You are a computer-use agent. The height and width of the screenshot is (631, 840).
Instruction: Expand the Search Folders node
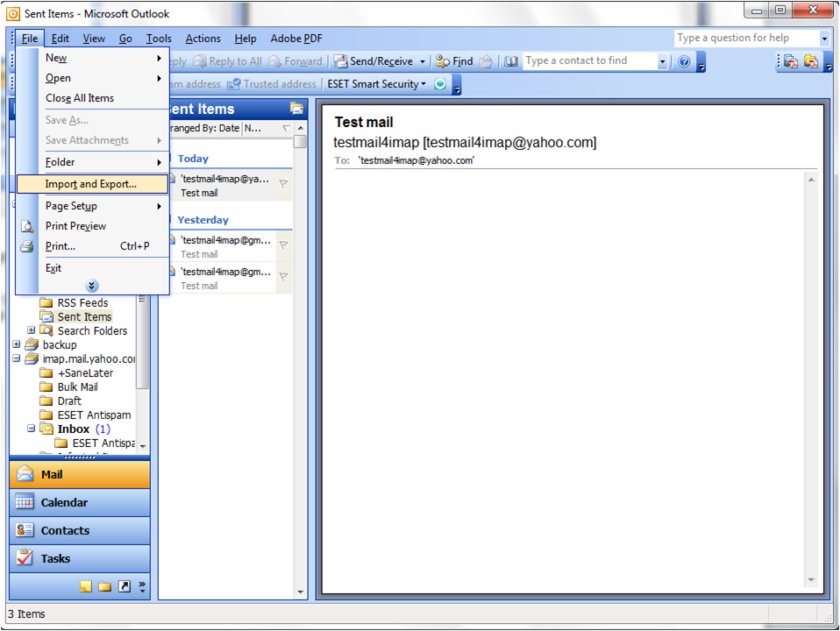[x=31, y=330]
